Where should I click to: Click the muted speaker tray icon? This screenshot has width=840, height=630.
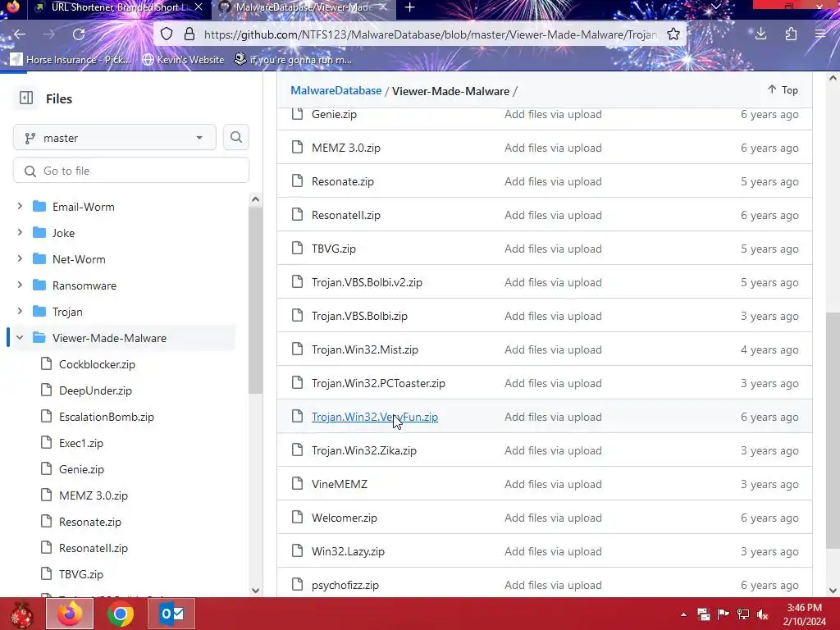(x=763, y=614)
